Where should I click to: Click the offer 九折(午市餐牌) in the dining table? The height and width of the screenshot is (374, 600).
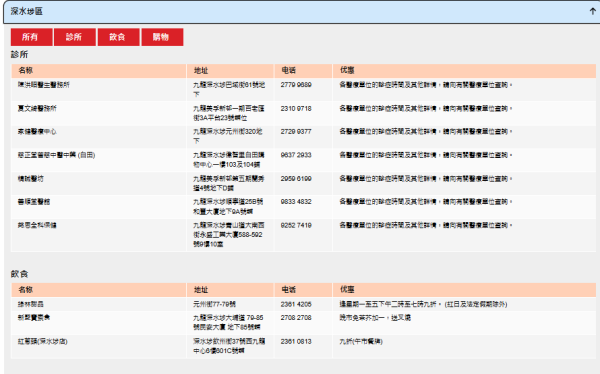pos(361,341)
